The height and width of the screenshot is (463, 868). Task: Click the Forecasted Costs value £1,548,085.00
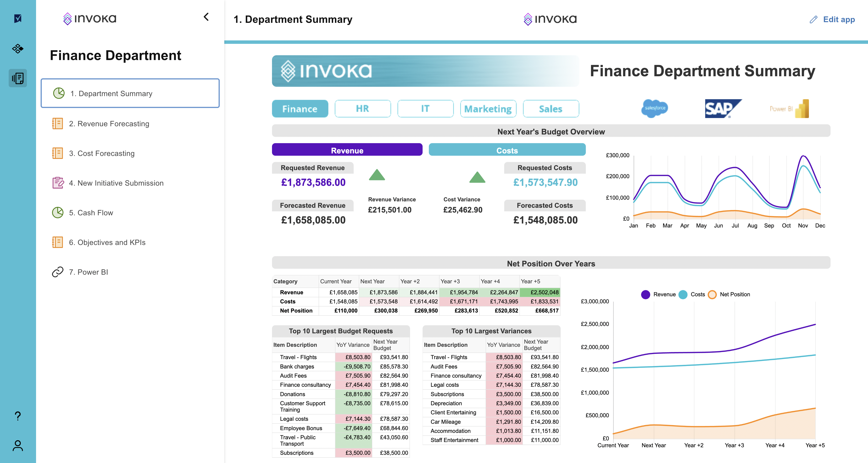545,220
